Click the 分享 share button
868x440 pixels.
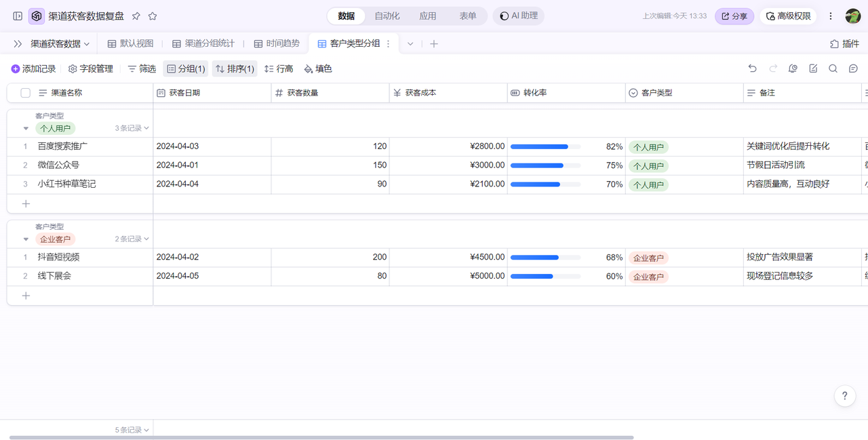[734, 16]
